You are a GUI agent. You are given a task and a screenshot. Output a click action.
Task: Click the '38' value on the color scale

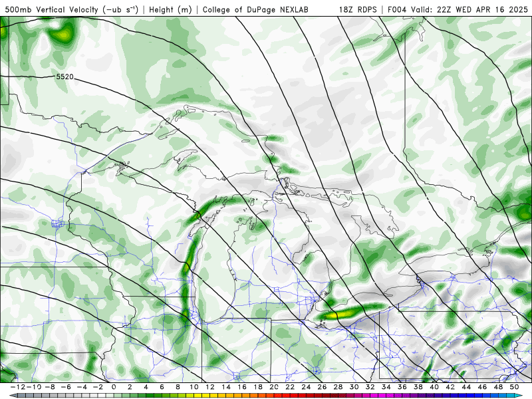click(418, 387)
